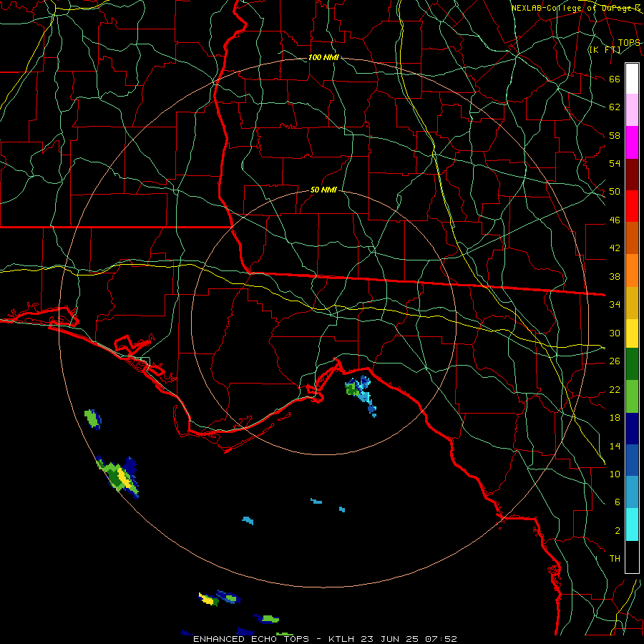The height and width of the screenshot is (644, 644).
Task: Click the "07:52" time stamp
Action: [441, 639]
